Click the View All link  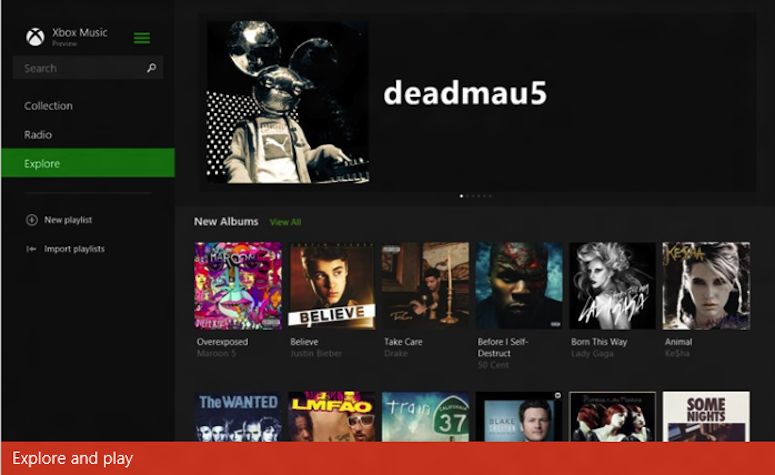286,222
